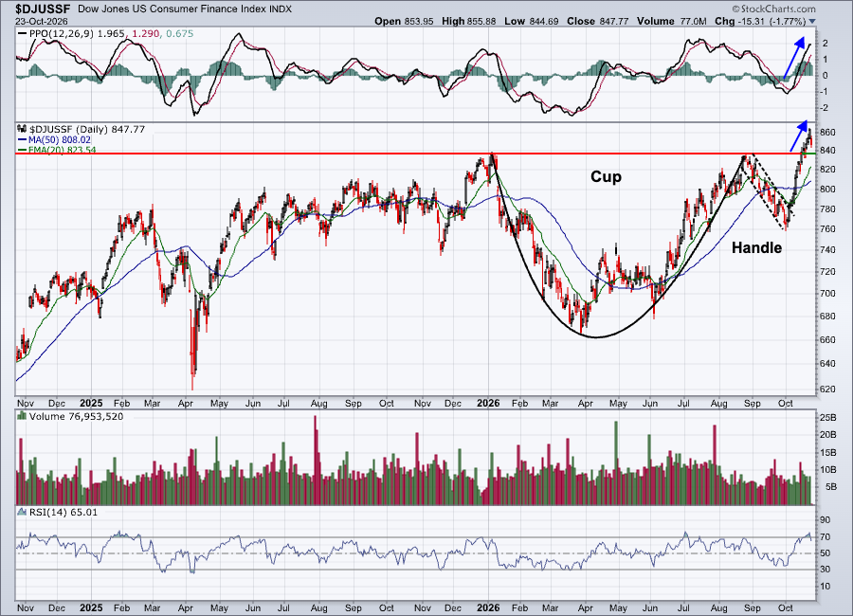Click the 'Dow Jones US Consumer Finance Index INDX' title
The width and height of the screenshot is (853, 616).
(185, 9)
